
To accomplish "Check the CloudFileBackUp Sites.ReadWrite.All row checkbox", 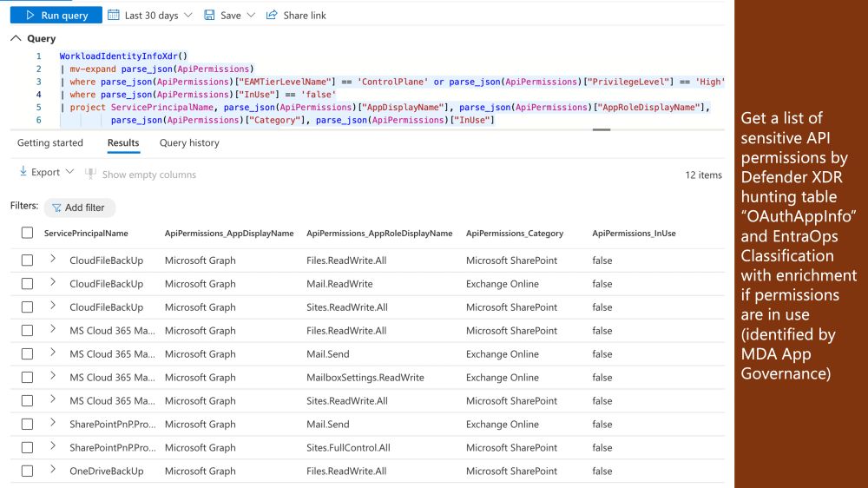I will pyautogui.click(x=27, y=307).
